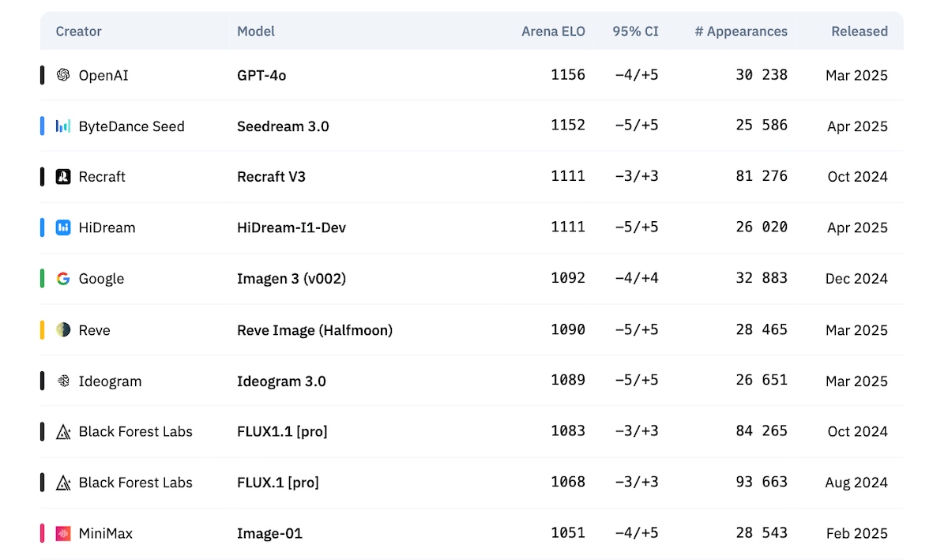The image size is (948, 560).
Task: Click the ByteDance Seed logo icon
Action: [63, 126]
